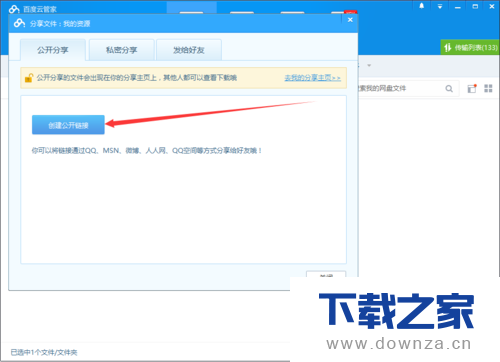The width and height of the screenshot is (500, 362).
Task: Switch to the 私密分享 tab
Action: point(122,50)
